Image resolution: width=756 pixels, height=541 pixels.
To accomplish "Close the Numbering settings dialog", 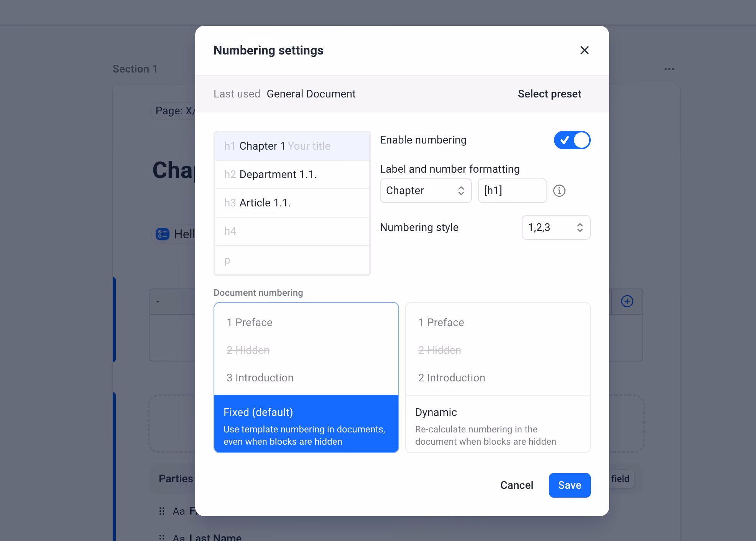I will pos(584,50).
